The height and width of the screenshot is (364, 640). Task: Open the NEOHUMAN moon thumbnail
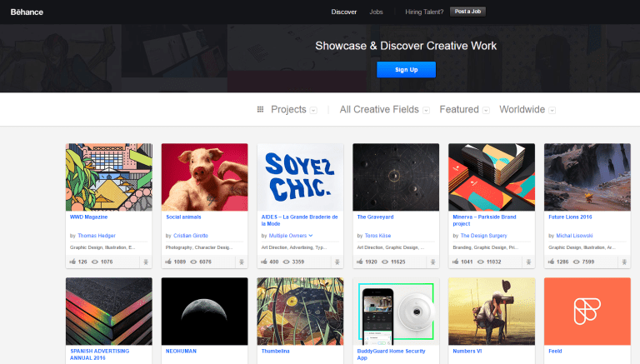pos(204,312)
